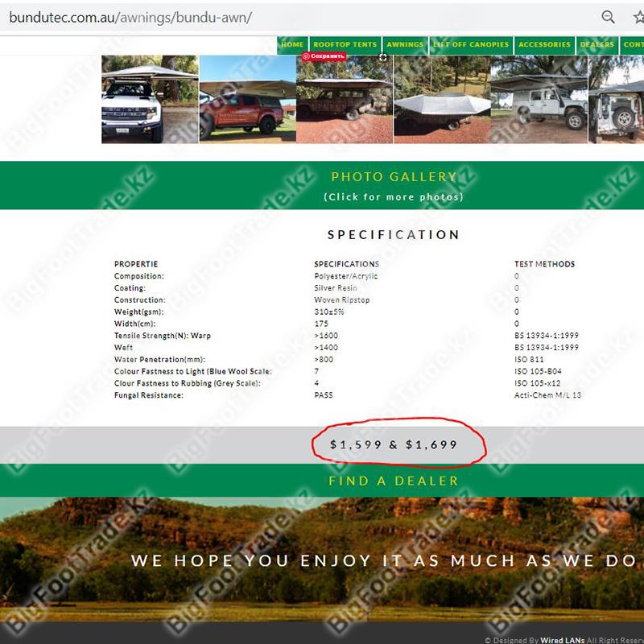The image size is (644, 644).
Task: Click the TEST METHODS column header
Action: click(545, 264)
